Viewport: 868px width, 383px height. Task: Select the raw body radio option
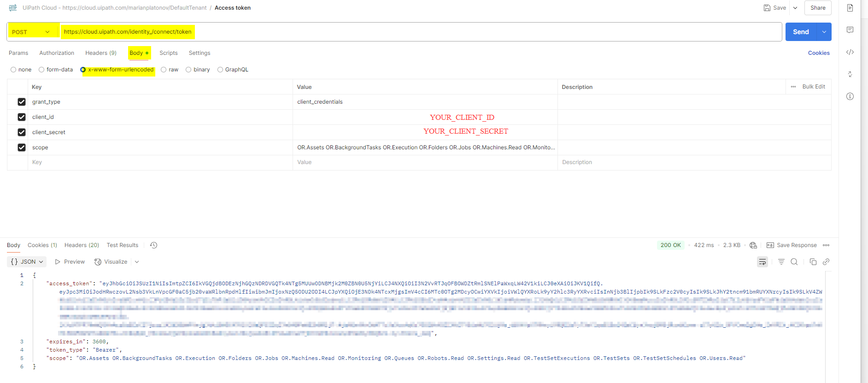tap(164, 70)
